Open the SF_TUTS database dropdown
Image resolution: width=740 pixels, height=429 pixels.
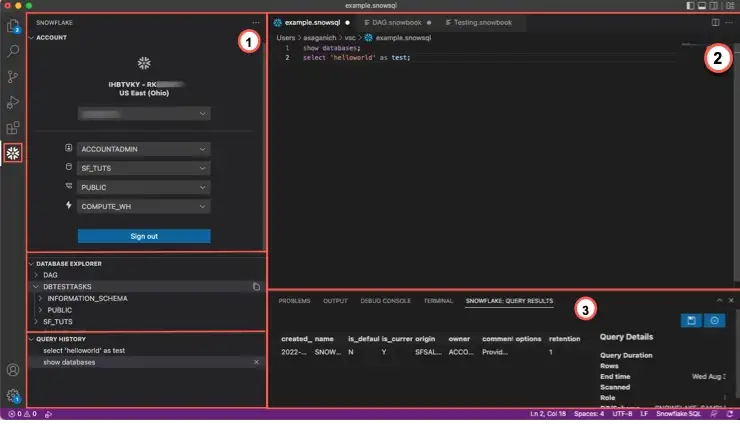pyautogui.click(x=144, y=168)
